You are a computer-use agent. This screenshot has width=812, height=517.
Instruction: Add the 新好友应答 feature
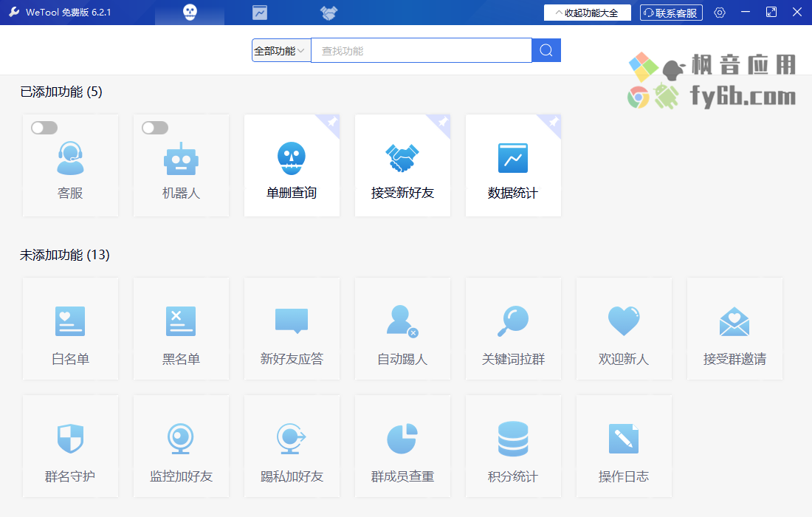292,329
